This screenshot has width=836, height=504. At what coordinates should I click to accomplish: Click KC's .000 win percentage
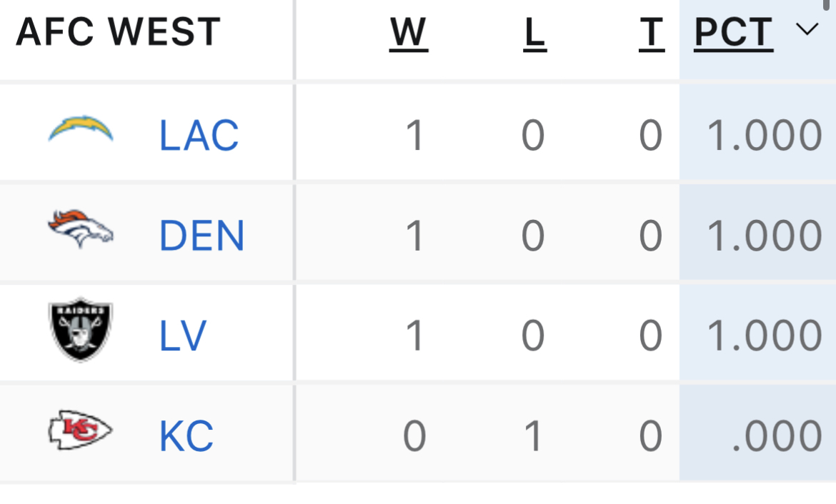pos(777,435)
